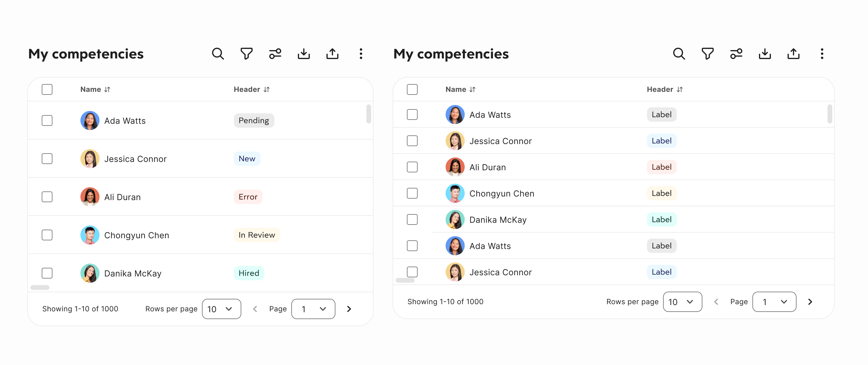Select the row checkbox for Ali Duran in left table
Screen dimensions: 868x365
(x=47, y=197)
